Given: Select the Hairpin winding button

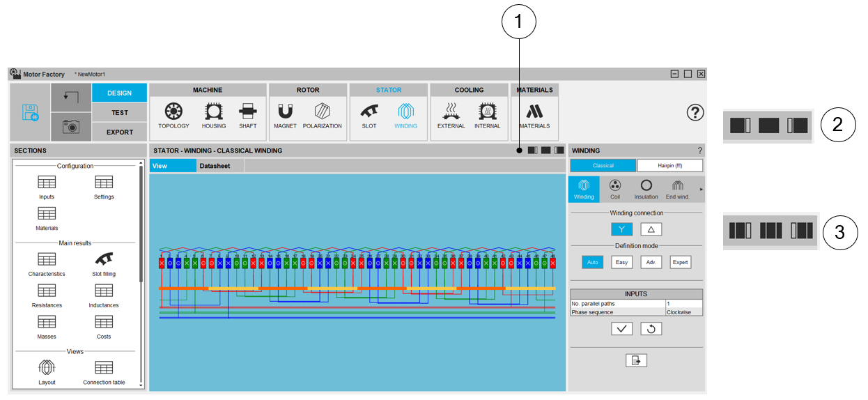Looking at the screenshot, I should point(669,166).
